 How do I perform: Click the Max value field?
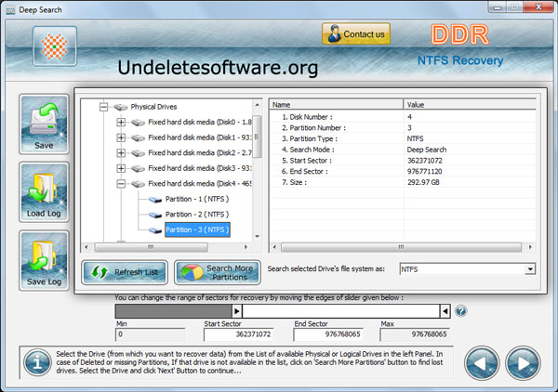click(415, 334)
